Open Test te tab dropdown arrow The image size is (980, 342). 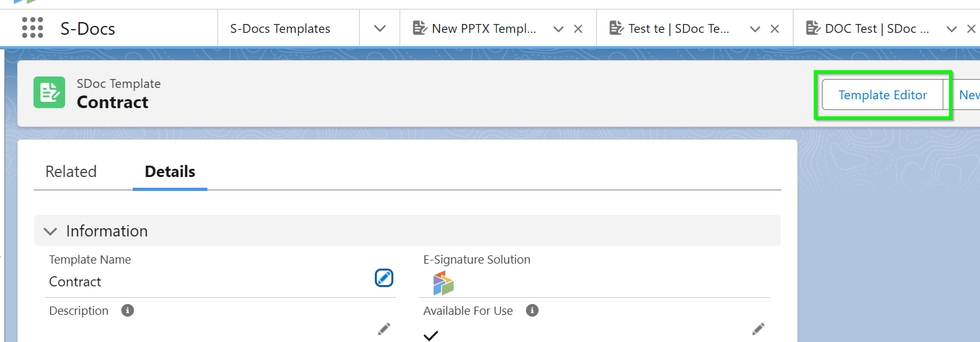(754, 28)
